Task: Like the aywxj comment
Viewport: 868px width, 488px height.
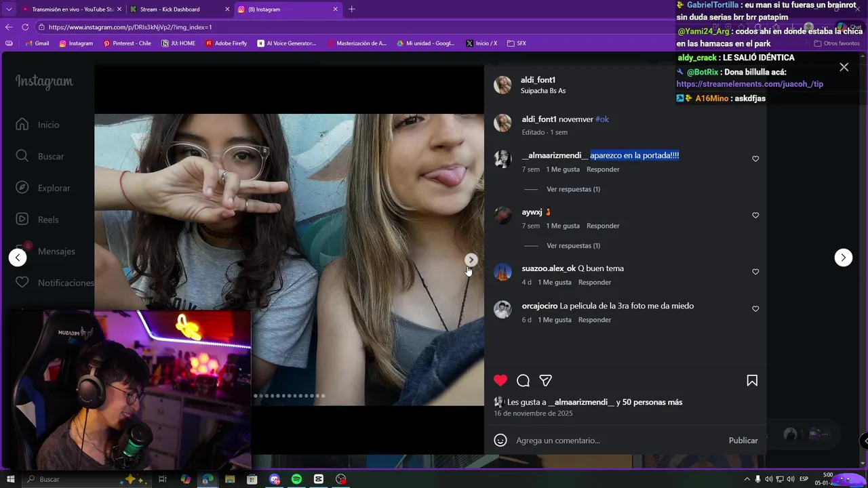Action: (x=755, y=216)
